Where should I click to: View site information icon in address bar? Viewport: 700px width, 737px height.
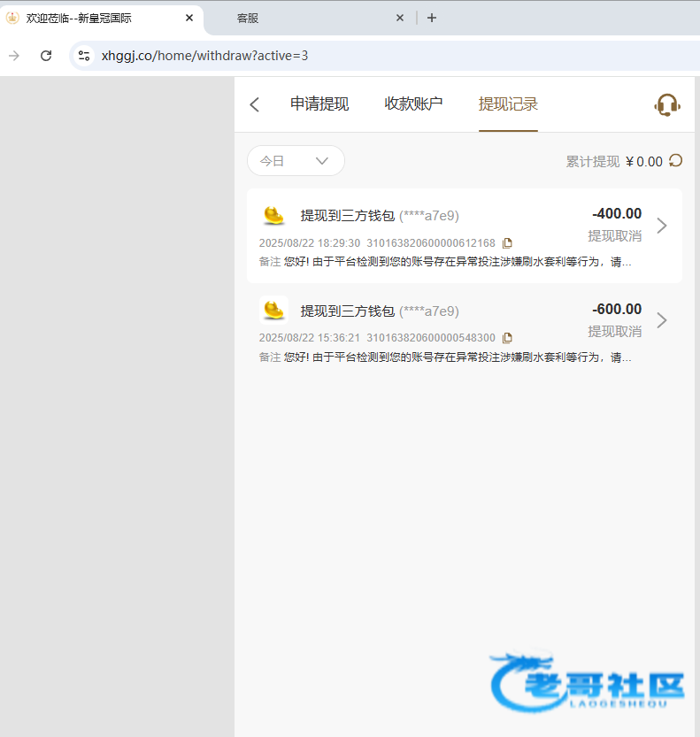click(x=84, y=56)
